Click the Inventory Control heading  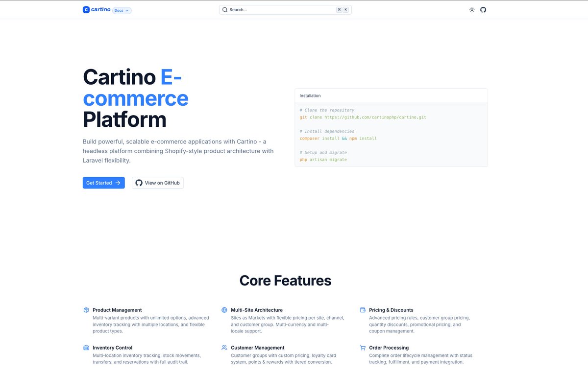click(112, 348)
